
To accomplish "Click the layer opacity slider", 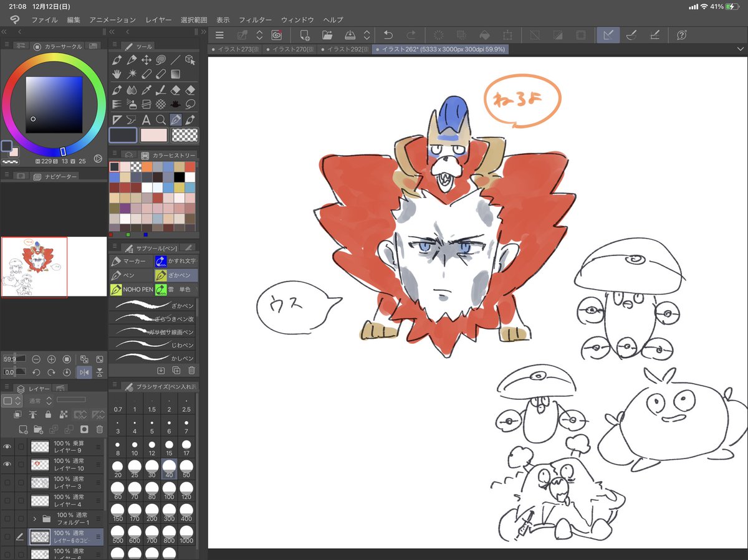I will point(71,399).
